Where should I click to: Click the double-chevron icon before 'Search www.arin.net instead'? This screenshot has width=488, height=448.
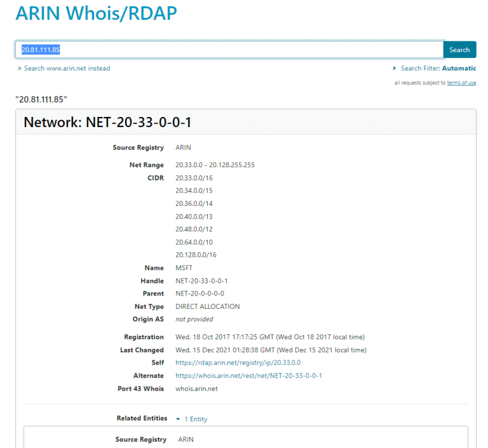[x=19, y=69]
